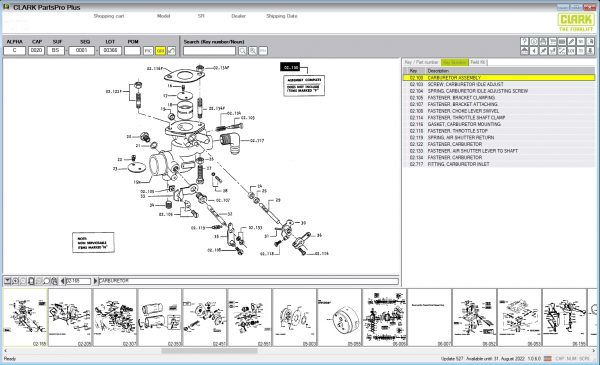
Task: Click the LOT input field
Action: (x=110, y=51)
